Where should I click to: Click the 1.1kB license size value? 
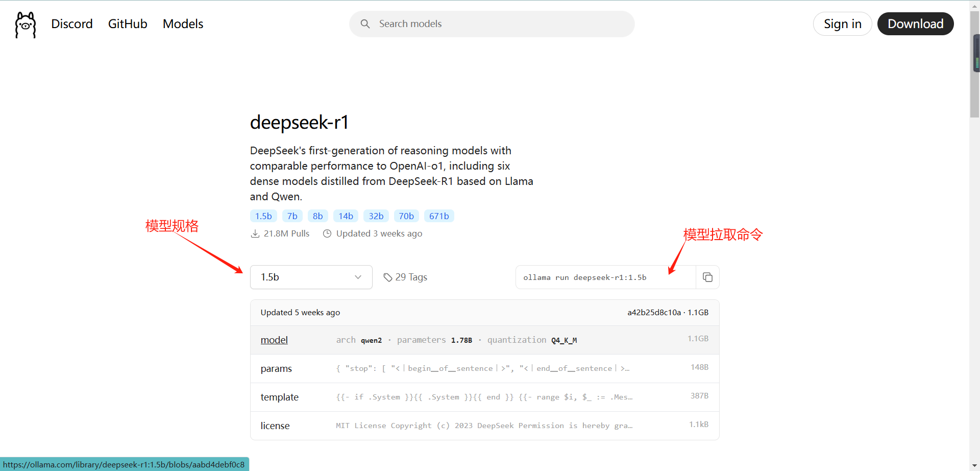tap(699, 425)
